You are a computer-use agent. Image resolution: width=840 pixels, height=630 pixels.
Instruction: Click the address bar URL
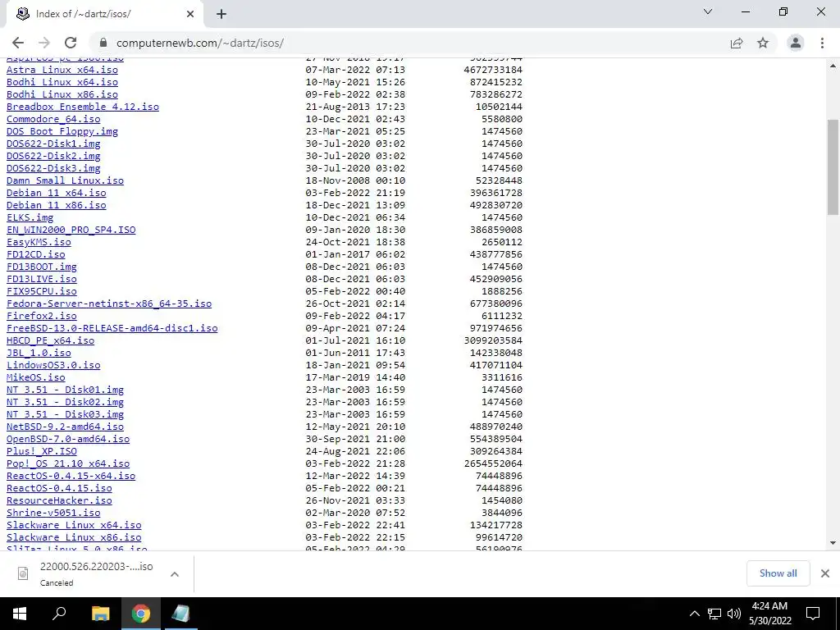200,43
